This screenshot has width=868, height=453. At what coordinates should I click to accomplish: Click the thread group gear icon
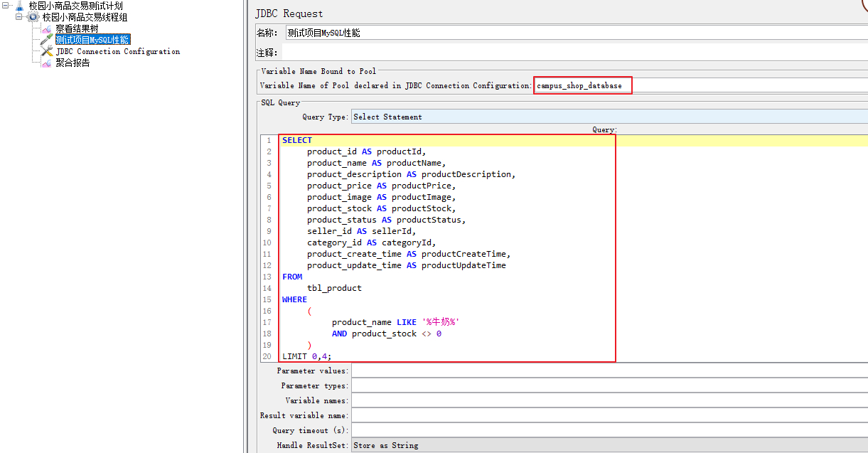point(33,17)
